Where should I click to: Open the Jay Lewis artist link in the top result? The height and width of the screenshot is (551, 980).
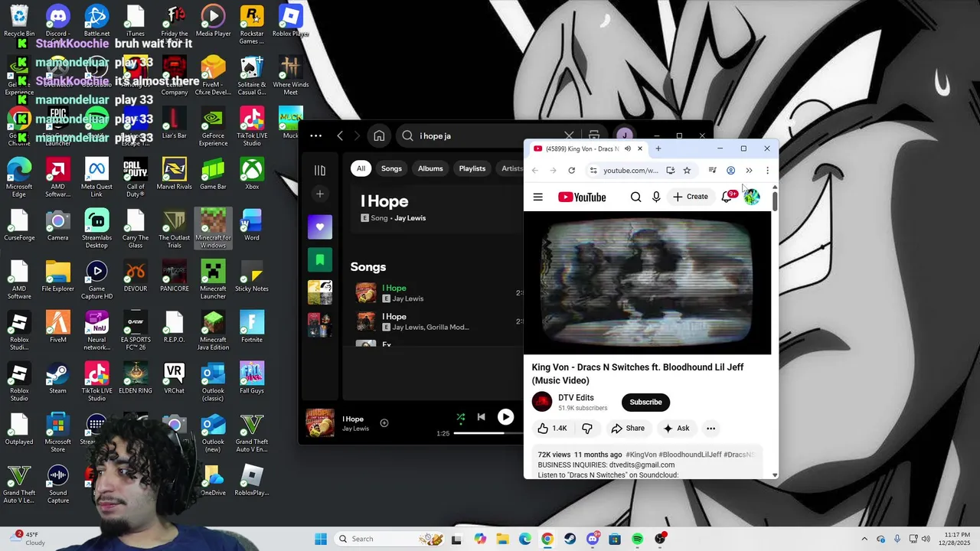tap(410, 218)
